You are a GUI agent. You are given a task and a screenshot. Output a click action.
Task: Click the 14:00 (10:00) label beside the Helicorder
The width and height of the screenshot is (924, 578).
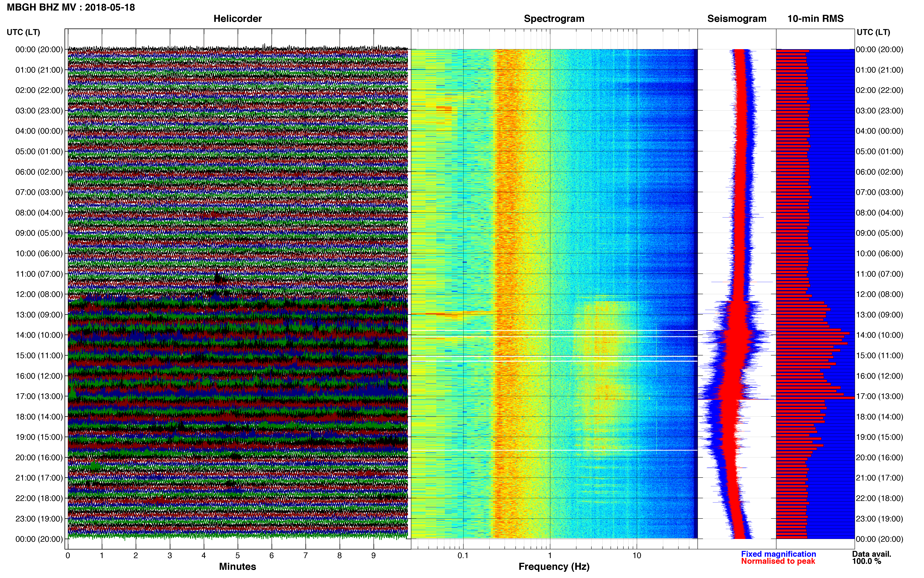(39, 335)
